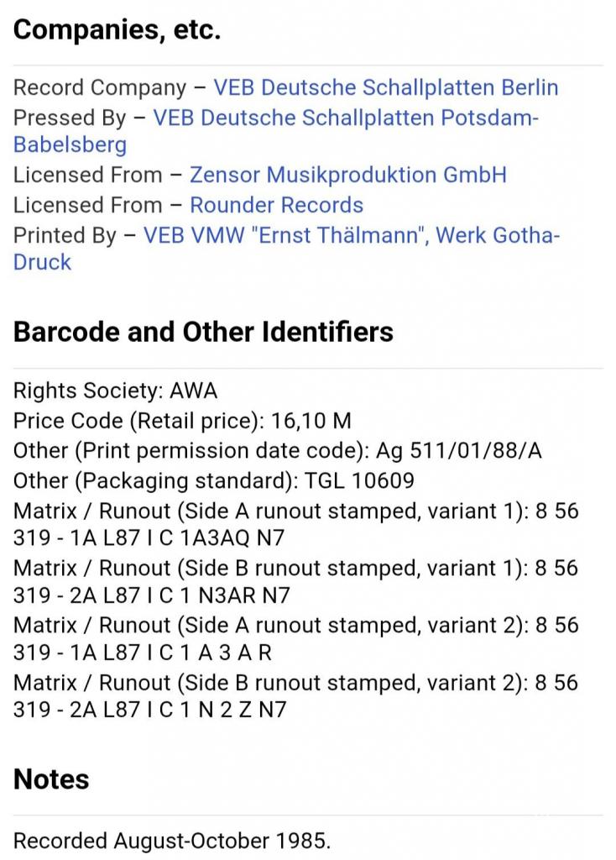The width and height of the screenshot is (616, 860).
Task: Open VEB Deutsche Schallplatten Berlin link
Action: 385,88
